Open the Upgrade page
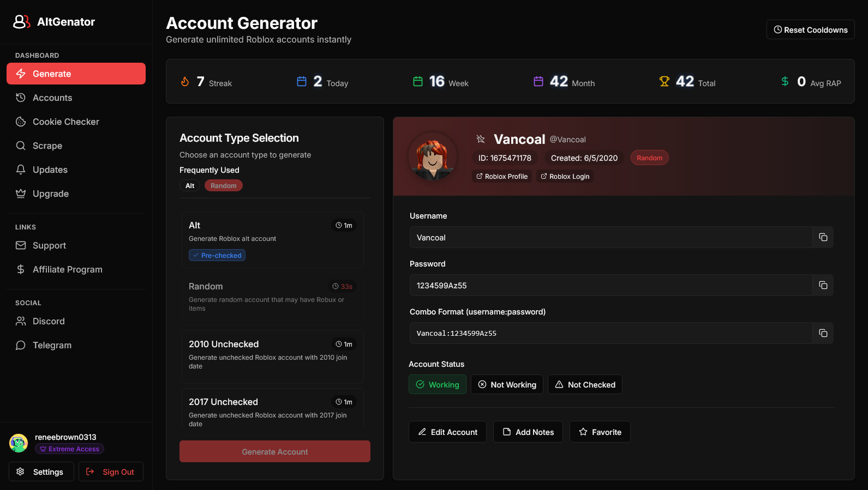 click(76, 193)
